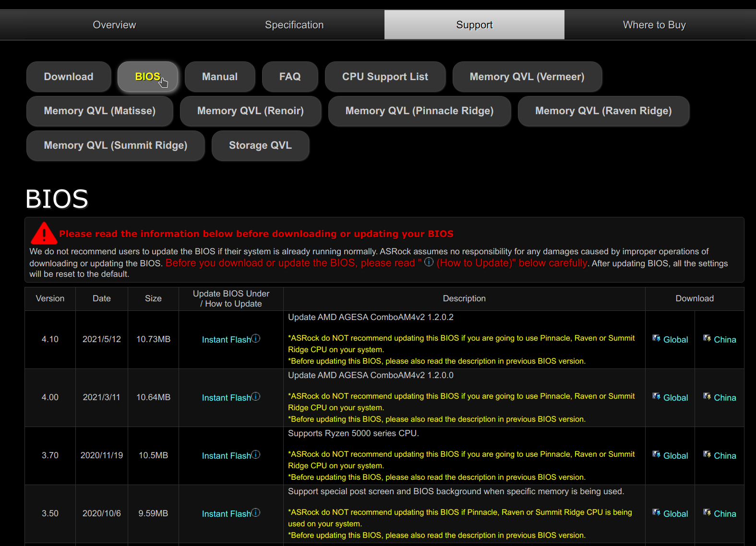Click the info icon next to Instant Flash for 4.10
Screen dimensions: 756x546
(256, 338)
